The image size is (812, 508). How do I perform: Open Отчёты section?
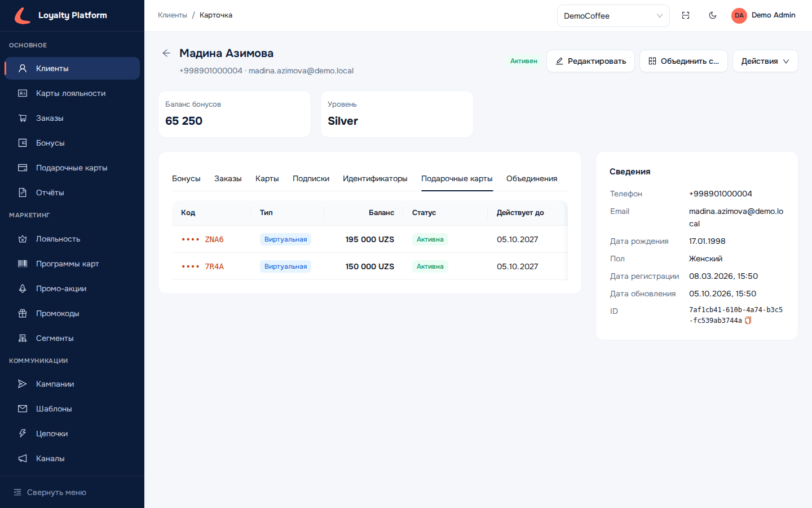(x=72, y=192)
